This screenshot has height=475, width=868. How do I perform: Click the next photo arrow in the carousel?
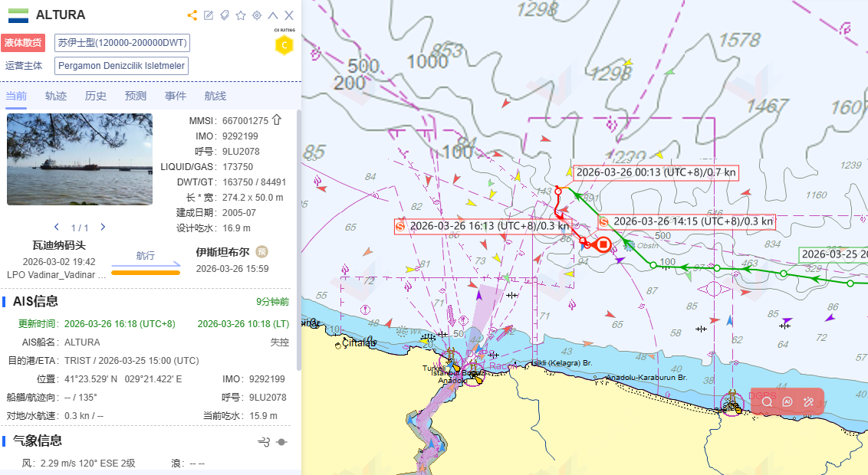(102, 227)
